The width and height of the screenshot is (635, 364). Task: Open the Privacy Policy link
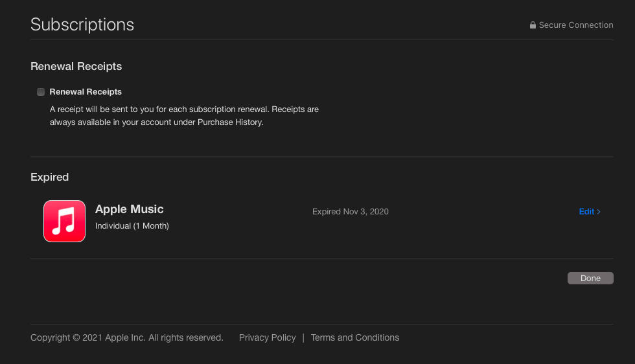[x=267, y=337]
